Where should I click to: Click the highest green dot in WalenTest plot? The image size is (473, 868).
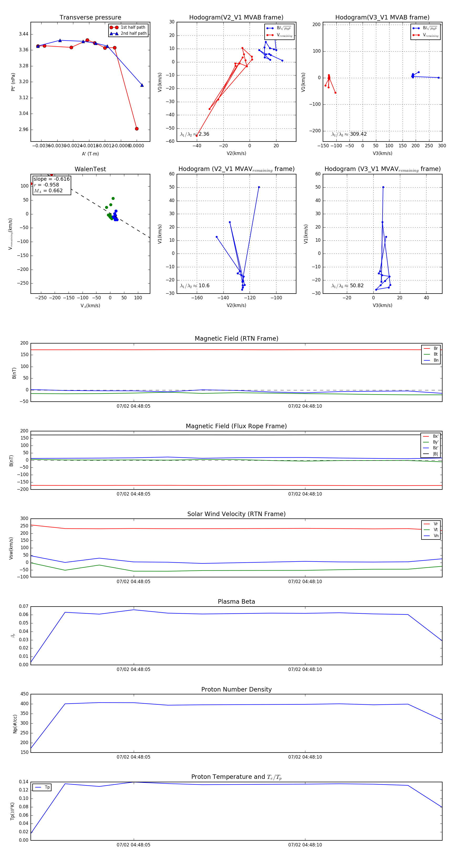113,199
